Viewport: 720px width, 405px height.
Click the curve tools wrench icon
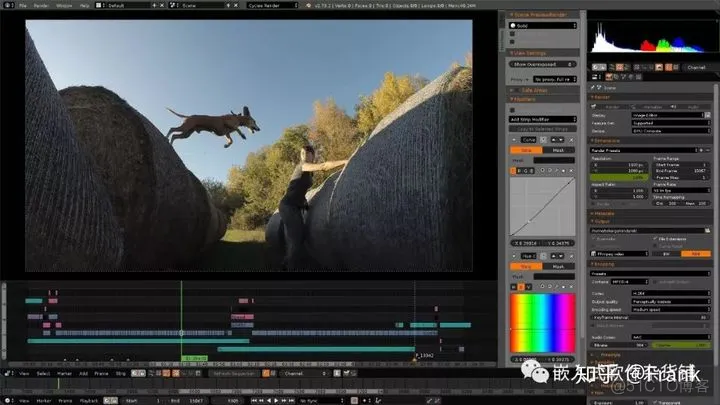coord(557,170)
